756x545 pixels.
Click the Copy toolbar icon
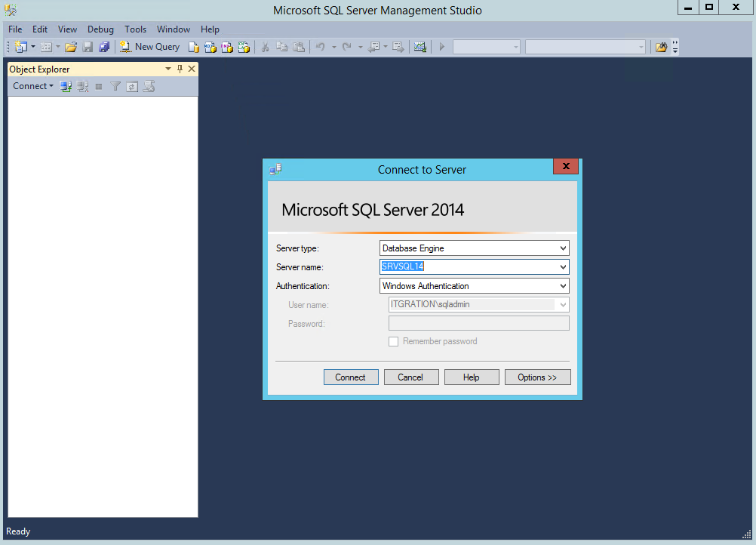282,47
